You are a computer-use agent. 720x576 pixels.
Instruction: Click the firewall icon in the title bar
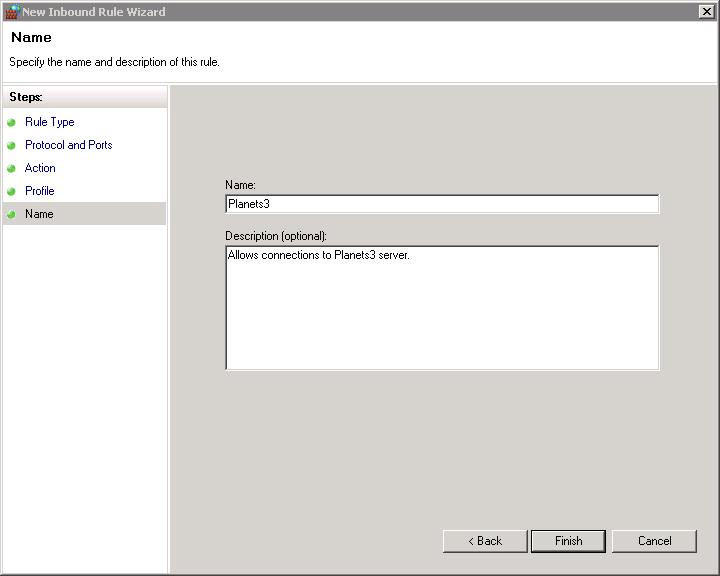tap(12, 12)
